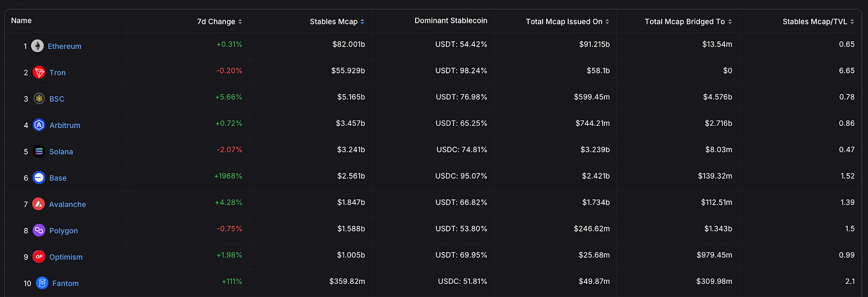This screenshot has height=297, width=868.
Task: Click the Ethereum chain logo icon
Action: [x=38, y=46]
